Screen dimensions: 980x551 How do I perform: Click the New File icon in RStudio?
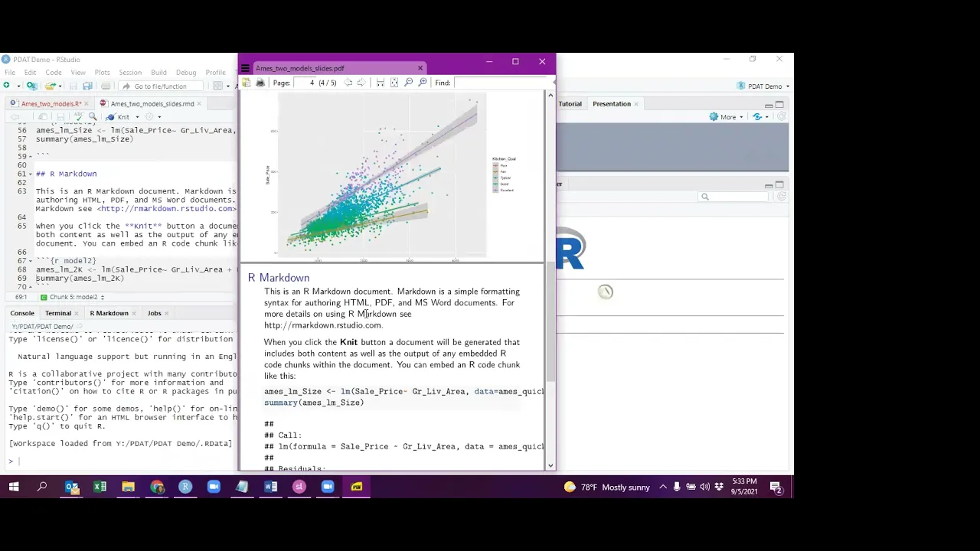point(6,86)
